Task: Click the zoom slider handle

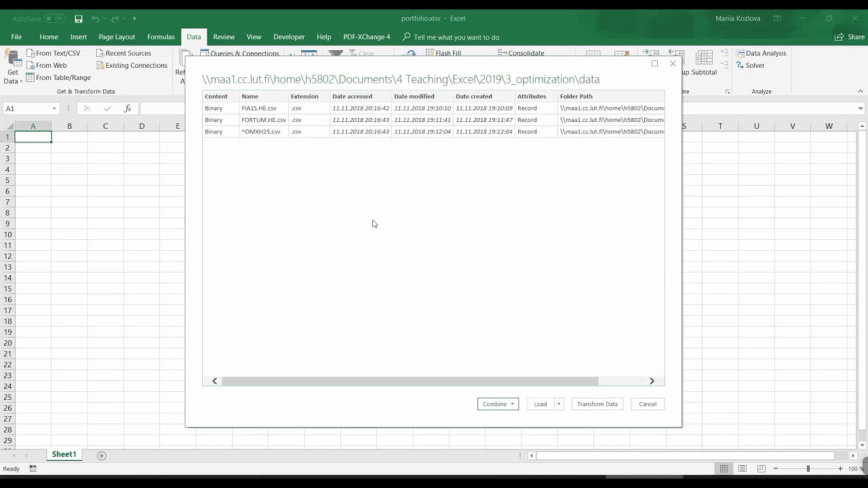Action: tap(808, 468)
